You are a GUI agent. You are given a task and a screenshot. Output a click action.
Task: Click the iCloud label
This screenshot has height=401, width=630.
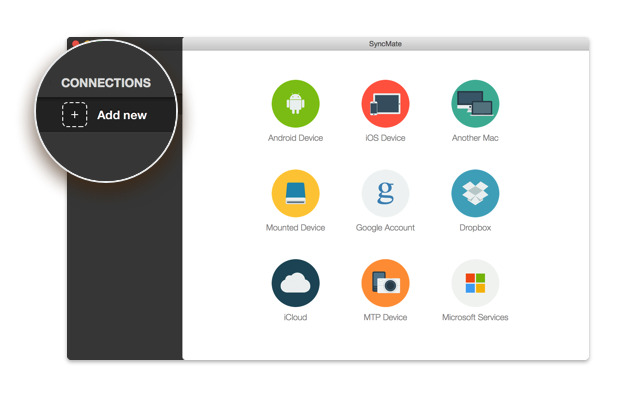(295, 317)
